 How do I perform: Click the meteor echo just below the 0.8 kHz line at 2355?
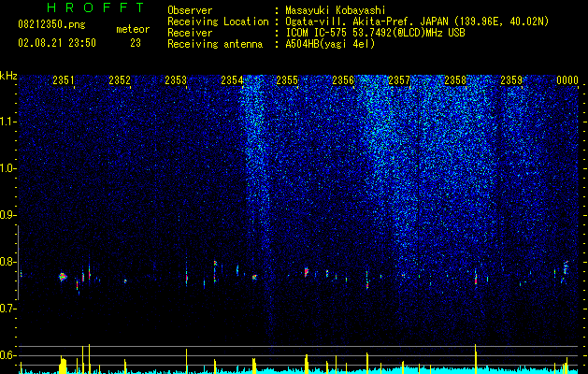tap(307, 271)
